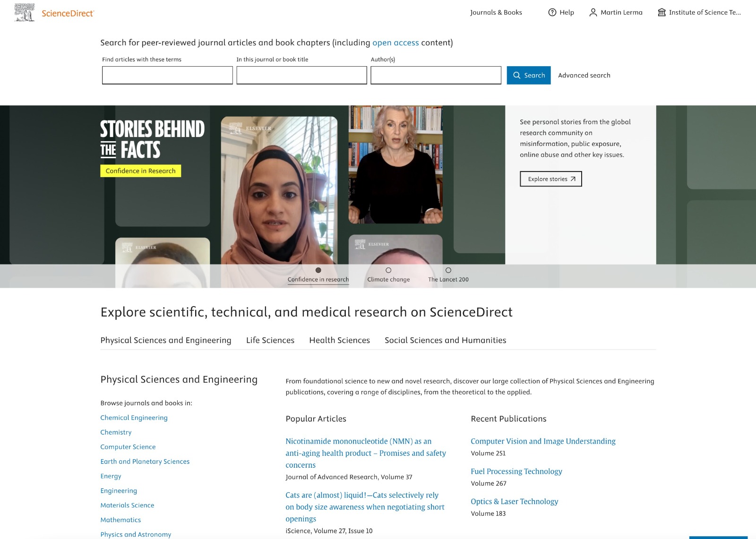The height and width of the screenshot is (539, 756).
Task: Click the Find articles with these terms field
Action: pyautogui.click(x=167, y=75)
